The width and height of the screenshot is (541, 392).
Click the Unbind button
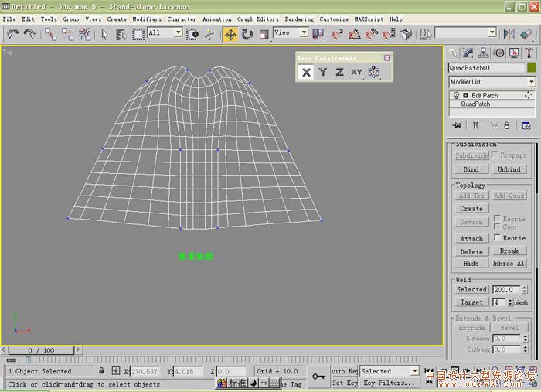[509, 169]
